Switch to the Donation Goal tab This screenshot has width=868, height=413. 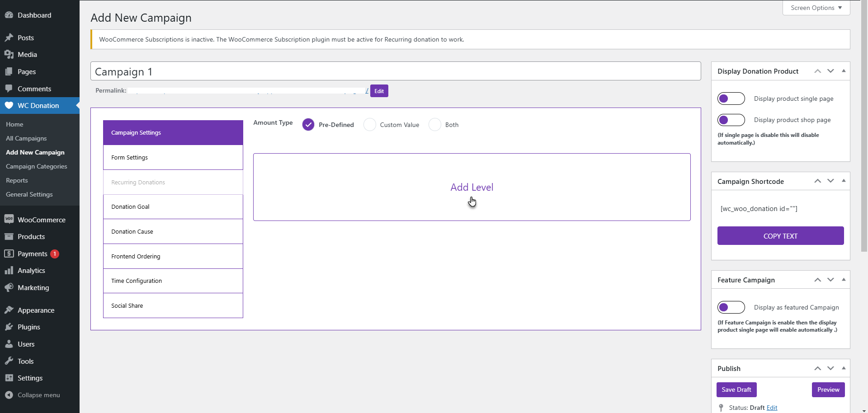[173, 207]
